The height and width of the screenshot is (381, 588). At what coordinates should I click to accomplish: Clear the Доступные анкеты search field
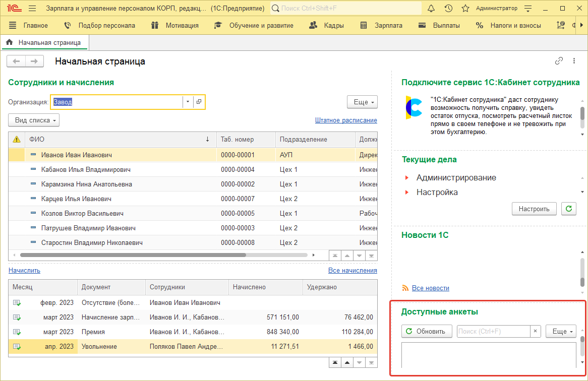click(535, 331)
